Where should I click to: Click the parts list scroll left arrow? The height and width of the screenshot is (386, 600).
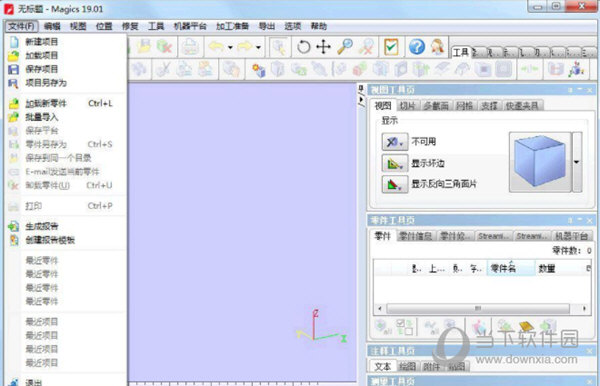tap(380, 308)
